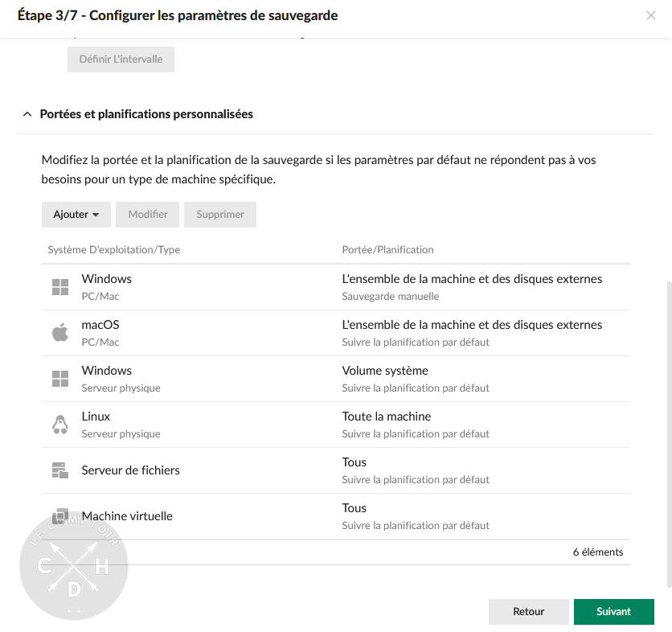Open the Ajouter dropdown menu
This screenshot has width=672, height=632.
tap(76, 215)
